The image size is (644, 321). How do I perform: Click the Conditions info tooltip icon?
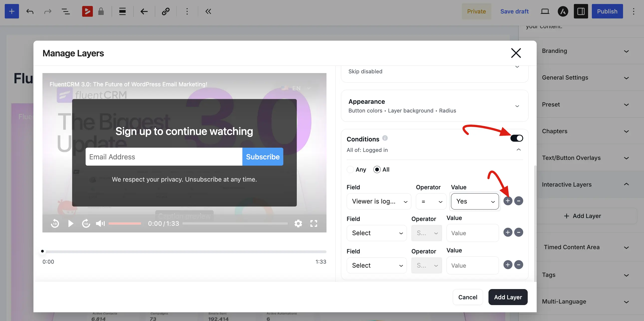click(x=385, y=138)
